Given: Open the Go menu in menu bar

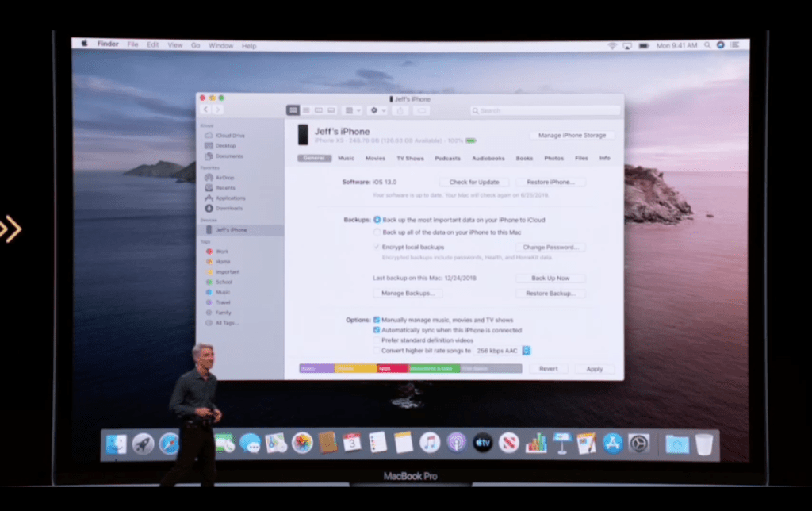Looking at the screenshot, I should tap(195, 45).
